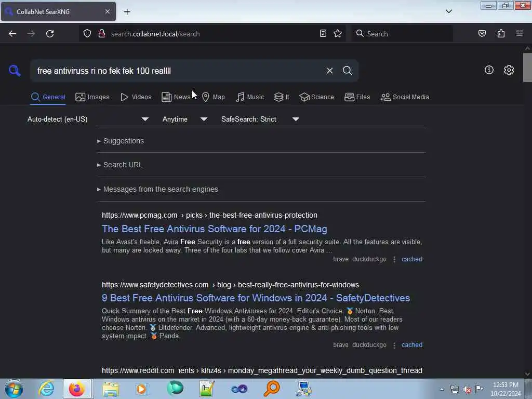Switch to News category
532x399 pixels.
[x=176, y=97]
